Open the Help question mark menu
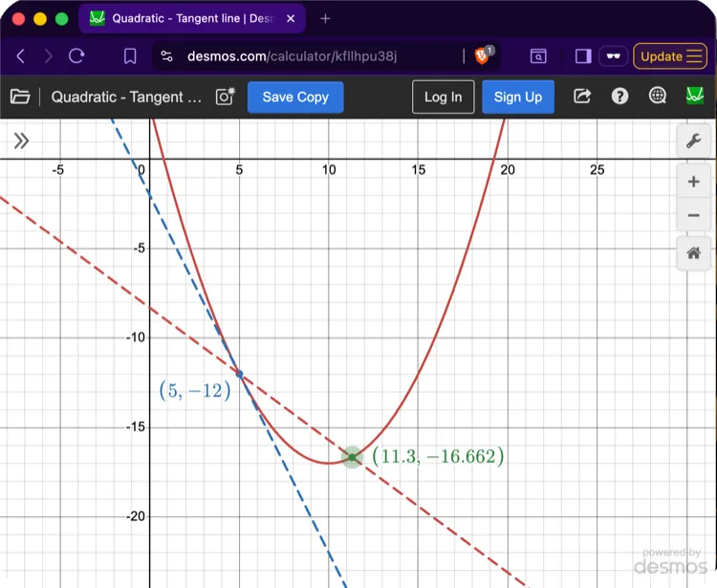The width and height of the screenshot is (717, 588). tap(619, 97)
